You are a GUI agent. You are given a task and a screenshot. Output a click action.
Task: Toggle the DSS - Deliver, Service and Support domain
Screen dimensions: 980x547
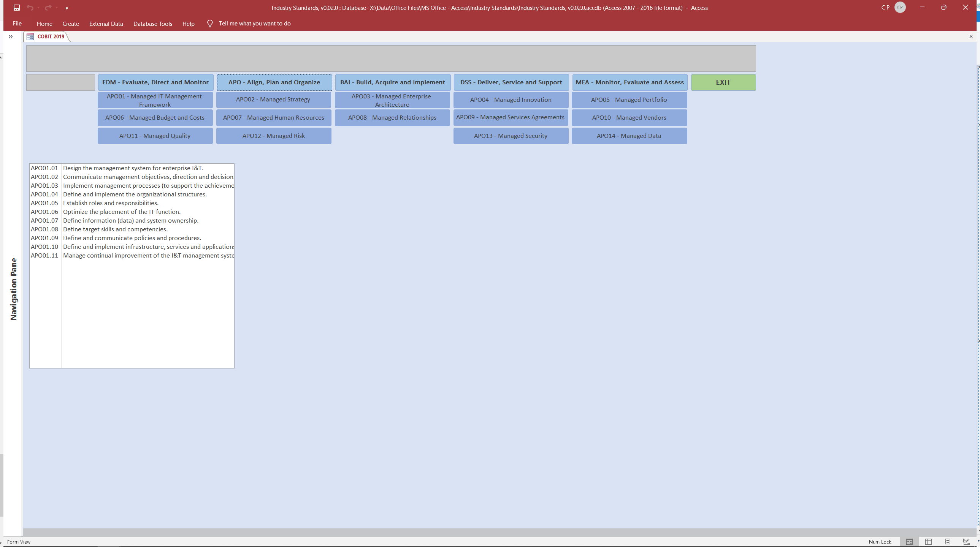(511, 82)
